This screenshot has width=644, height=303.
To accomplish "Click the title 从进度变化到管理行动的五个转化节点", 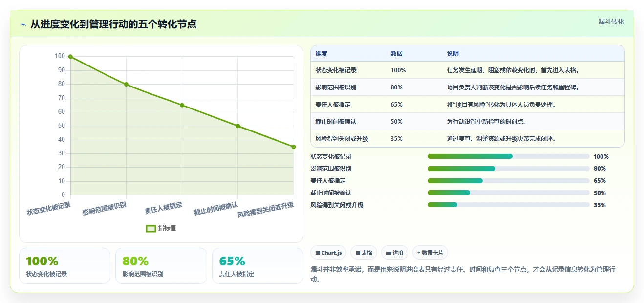I will (113, 24).
